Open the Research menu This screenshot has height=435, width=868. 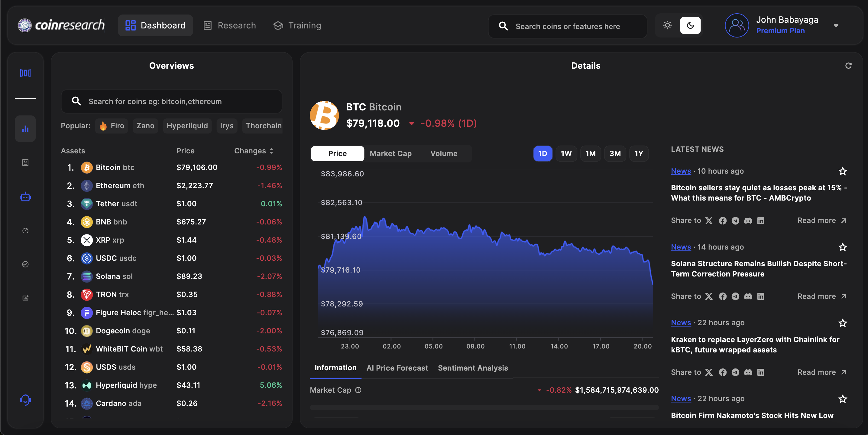coord(230,25)
